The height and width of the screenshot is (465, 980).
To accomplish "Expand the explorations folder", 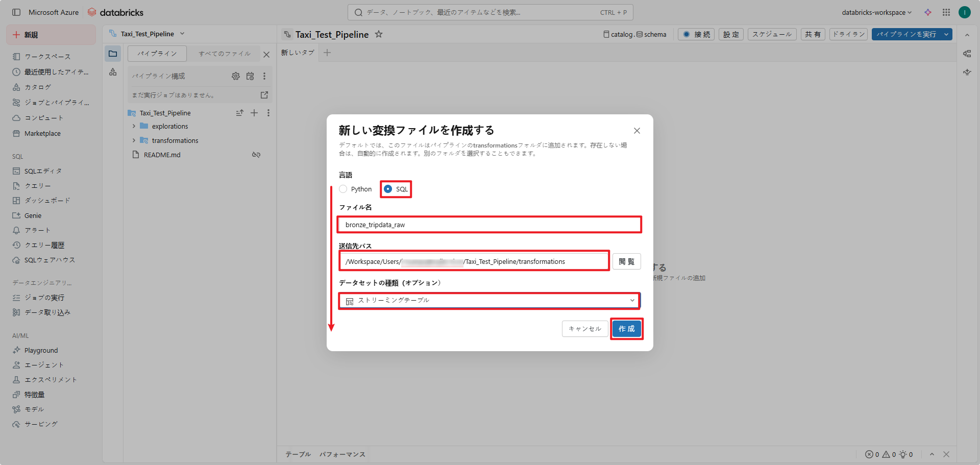I will click(134, 126).
